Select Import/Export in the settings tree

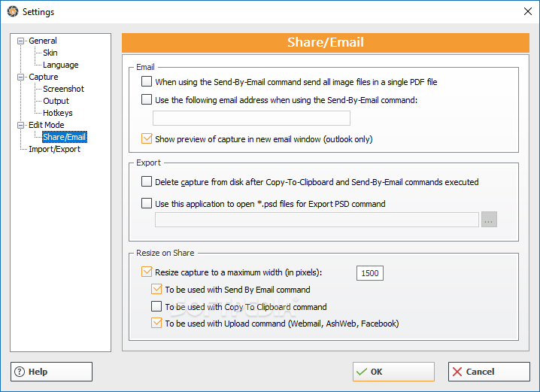[54, 149]
